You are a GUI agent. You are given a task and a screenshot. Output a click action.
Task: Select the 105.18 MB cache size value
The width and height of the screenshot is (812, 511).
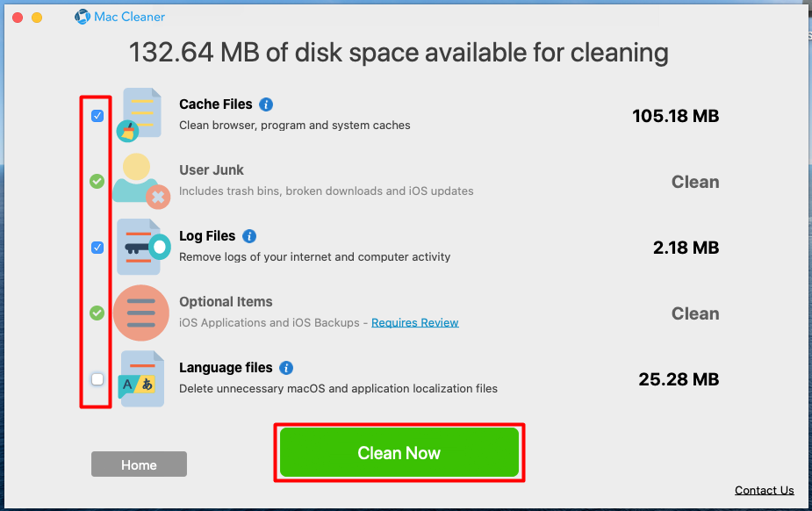point(675,116)
